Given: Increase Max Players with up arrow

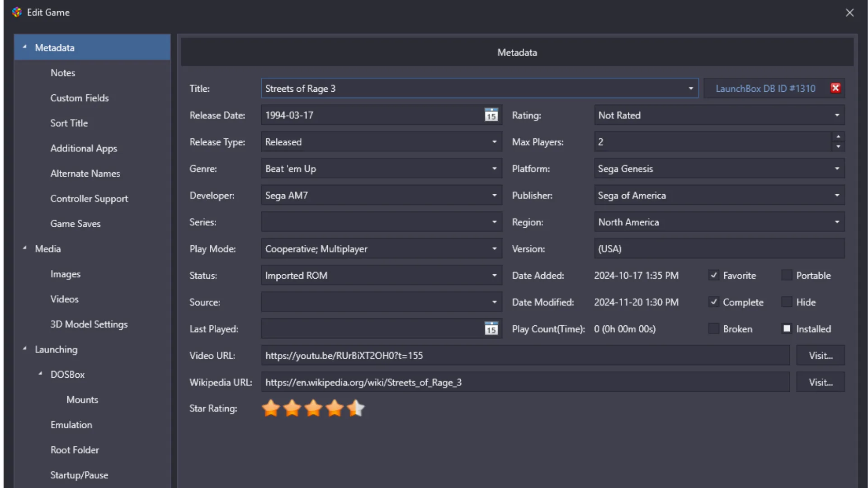Looking at the screenshot, I should click(x=838, y=137).
